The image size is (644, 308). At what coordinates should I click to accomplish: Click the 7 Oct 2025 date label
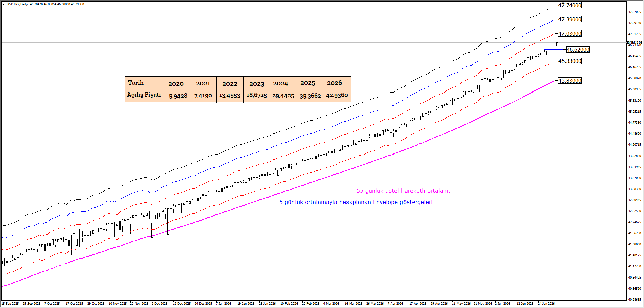[52, 304]
